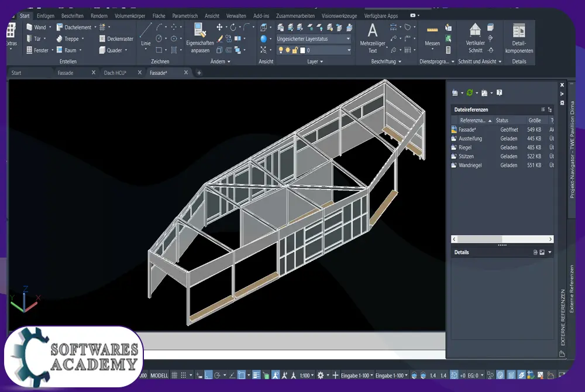585x392 pixels.
Task: Toggle layer lock icon in Layer panel
Action: pyautogui.click(x=295, y=50)
